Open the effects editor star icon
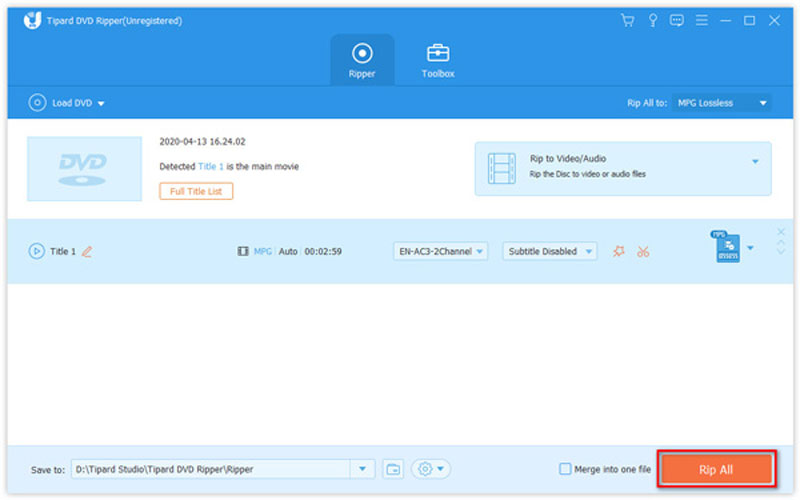 [618, 251]
